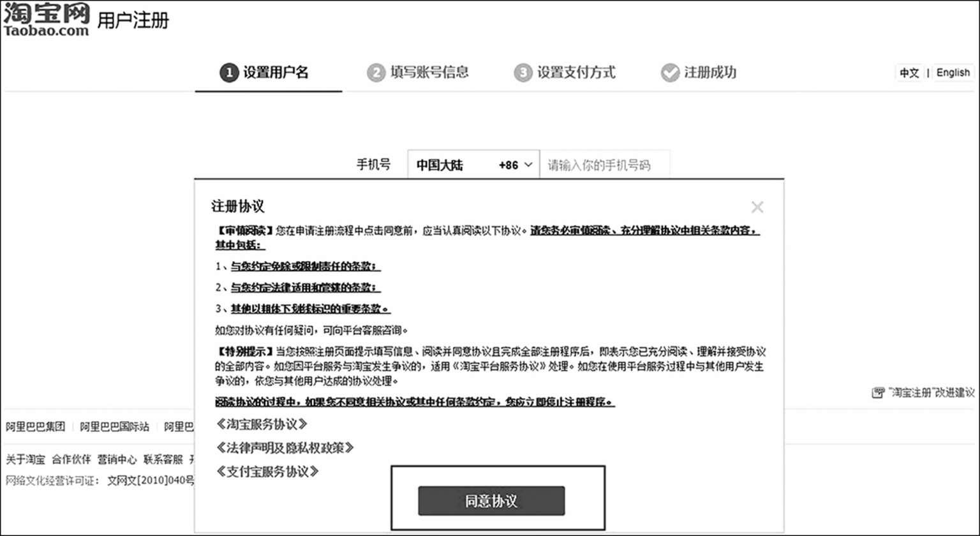The image size is (980, 536).
Task: Click the clause line 与您约定免除或限制责任的条款
Action: point(306,266)
